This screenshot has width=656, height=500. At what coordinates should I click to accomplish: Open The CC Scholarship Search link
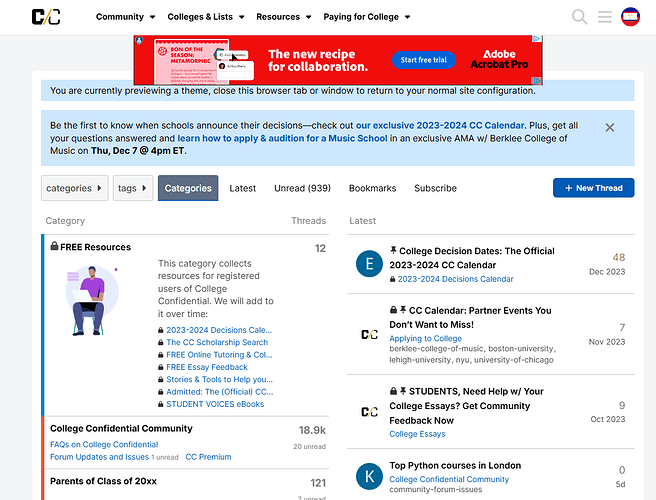click(x=217, y=342)
